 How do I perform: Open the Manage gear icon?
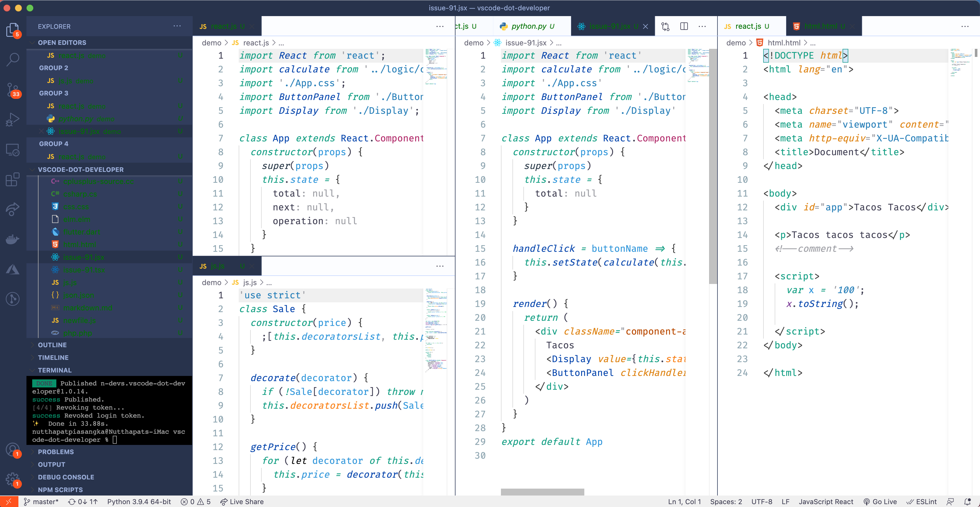13,479
